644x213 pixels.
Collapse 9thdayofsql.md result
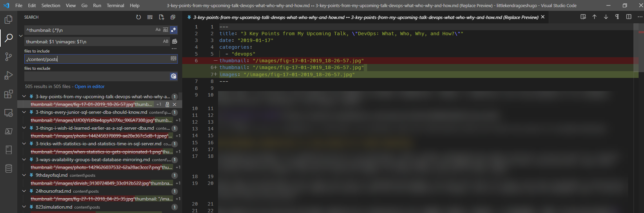tap(24, 175)
